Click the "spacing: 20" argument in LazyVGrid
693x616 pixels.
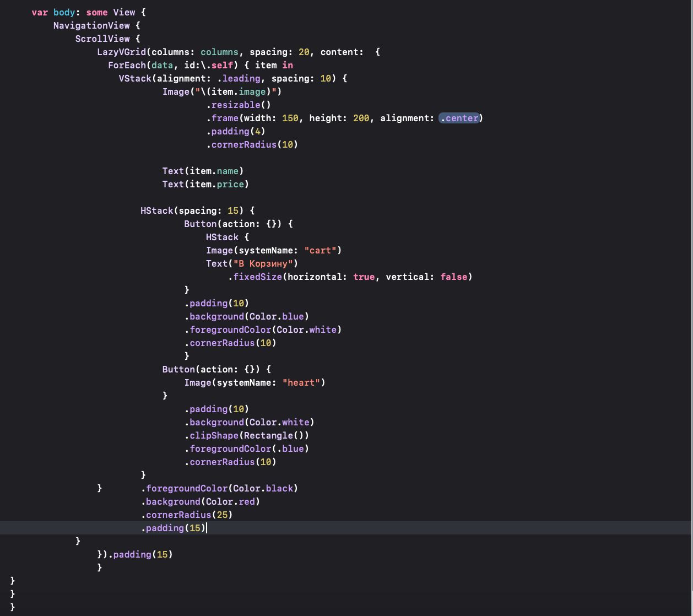(280, 52)
